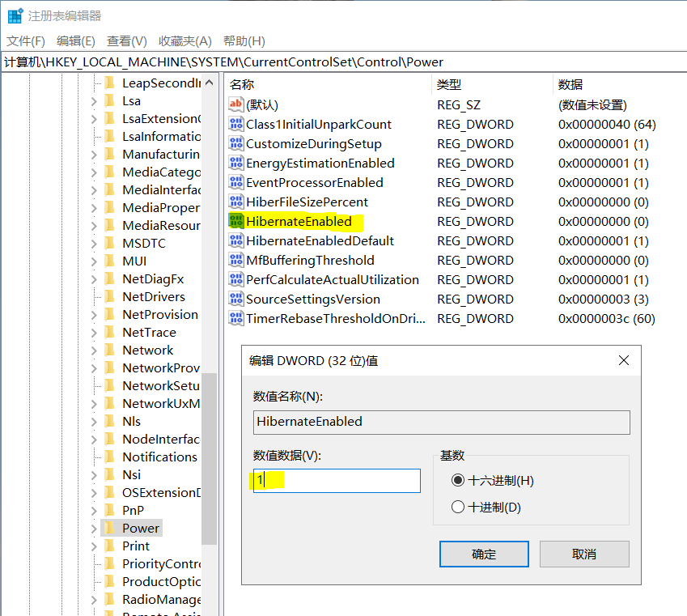Click the SourceSettingsVersion value icon
The width and height of the screenshot is (687, 616).
click(236, 299)
